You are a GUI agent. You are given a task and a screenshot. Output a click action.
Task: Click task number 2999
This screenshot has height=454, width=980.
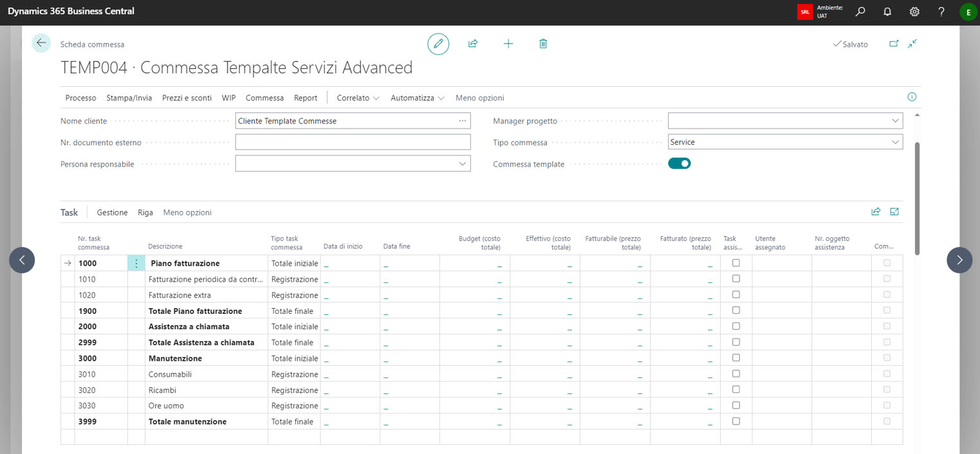tap(87, 342)
